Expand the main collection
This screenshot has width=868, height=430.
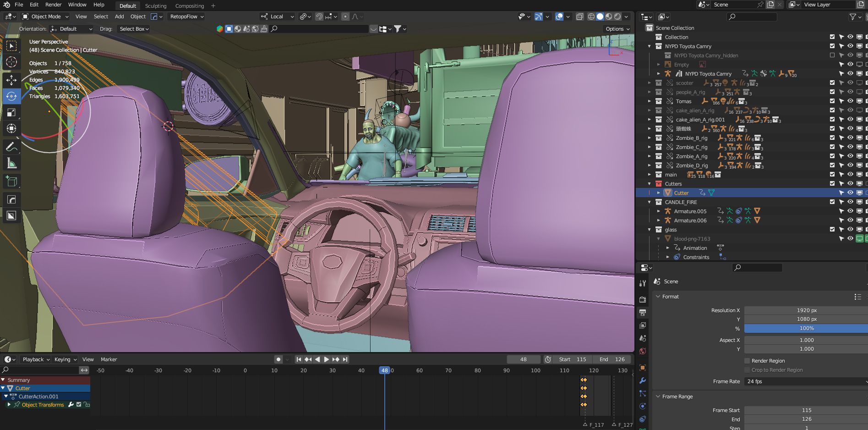coord(649,175)
